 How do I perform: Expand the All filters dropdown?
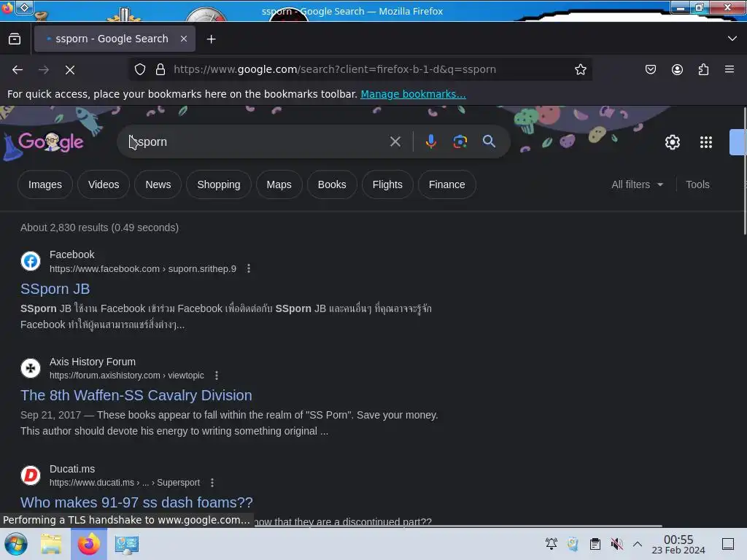638,184
